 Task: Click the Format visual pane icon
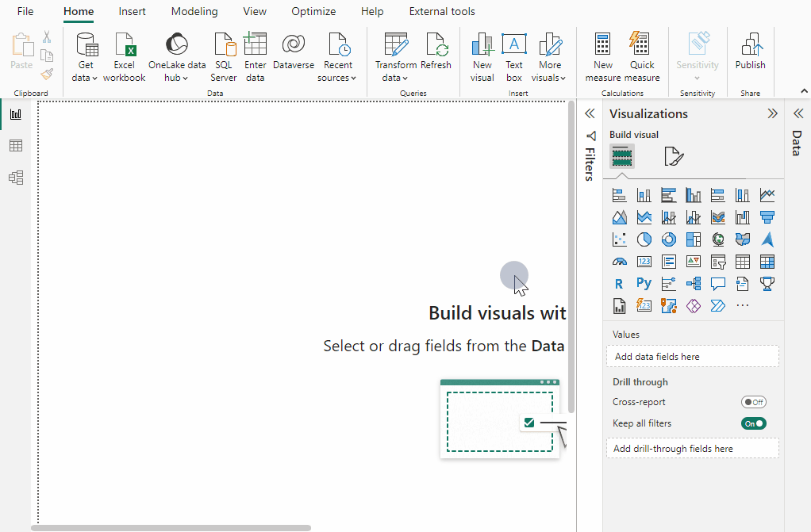[x=673, y=157]
